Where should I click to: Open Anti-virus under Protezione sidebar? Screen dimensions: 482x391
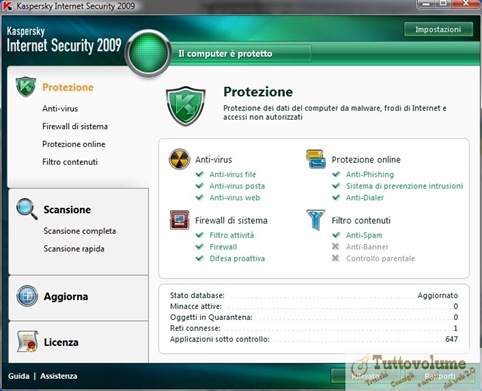point(60,108)
